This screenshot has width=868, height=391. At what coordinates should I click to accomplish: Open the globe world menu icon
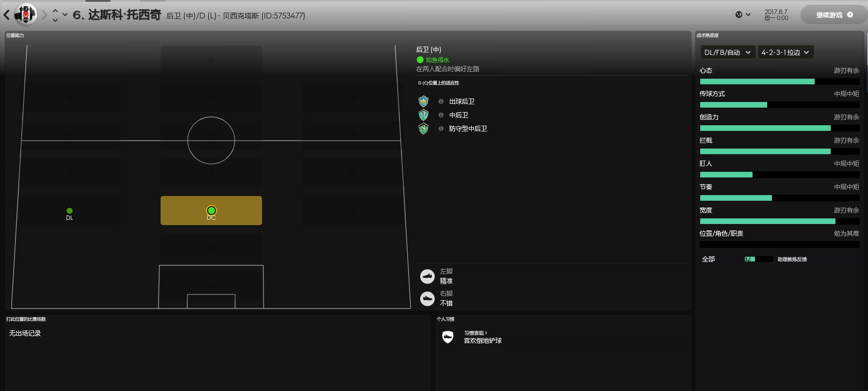point(739,15)
